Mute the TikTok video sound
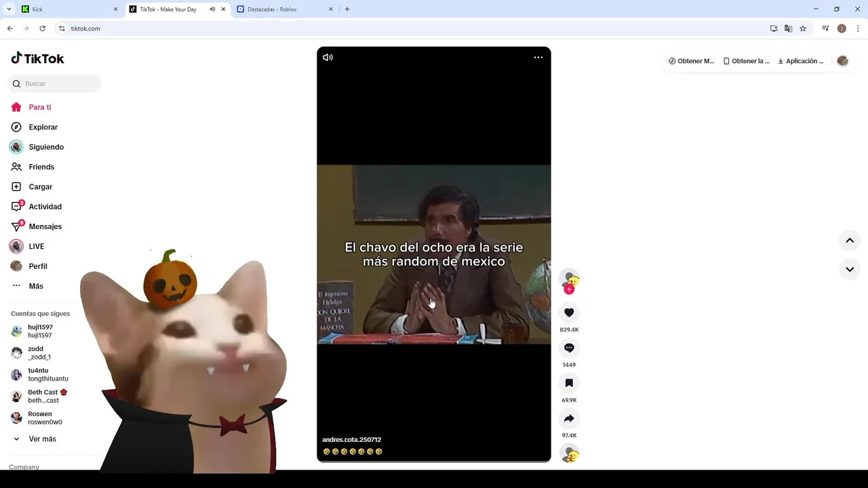 pos(328,58)
